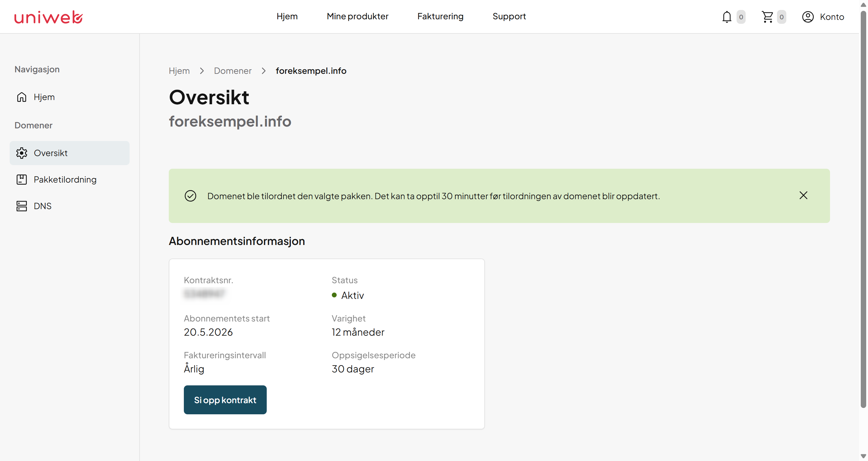The height and width of the screenshot is (461, 868).
Task: Click the value 12 måneder
Action: point(358,332)
